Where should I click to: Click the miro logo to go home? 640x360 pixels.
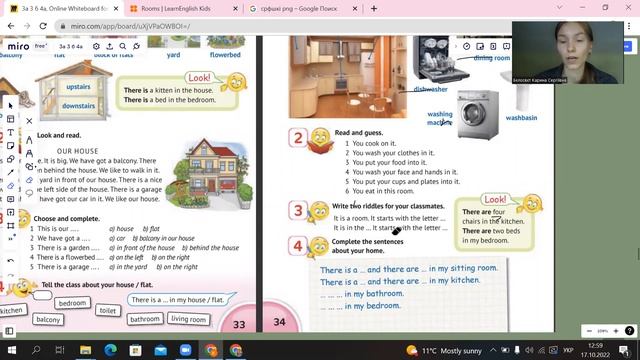[x=18, y=46]
